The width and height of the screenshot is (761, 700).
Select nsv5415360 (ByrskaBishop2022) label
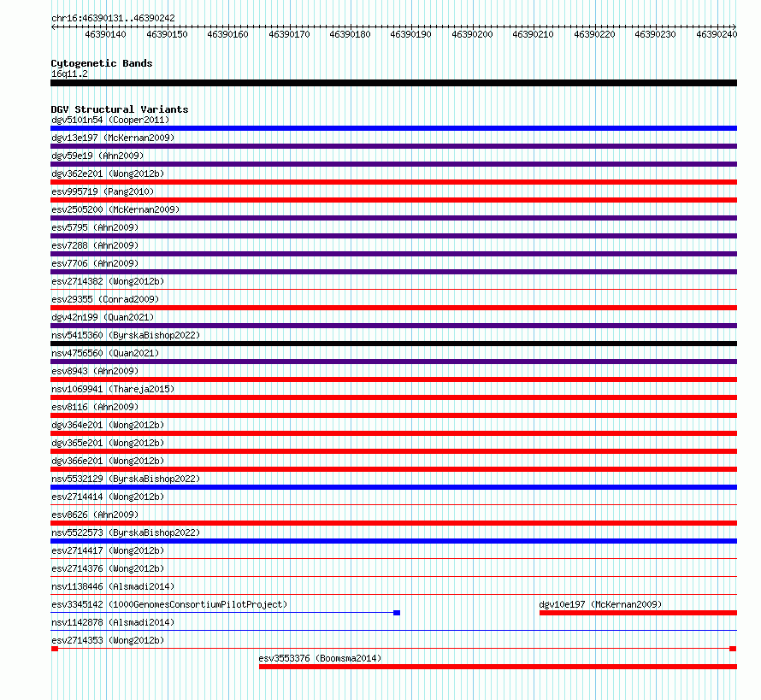point(126,335)
